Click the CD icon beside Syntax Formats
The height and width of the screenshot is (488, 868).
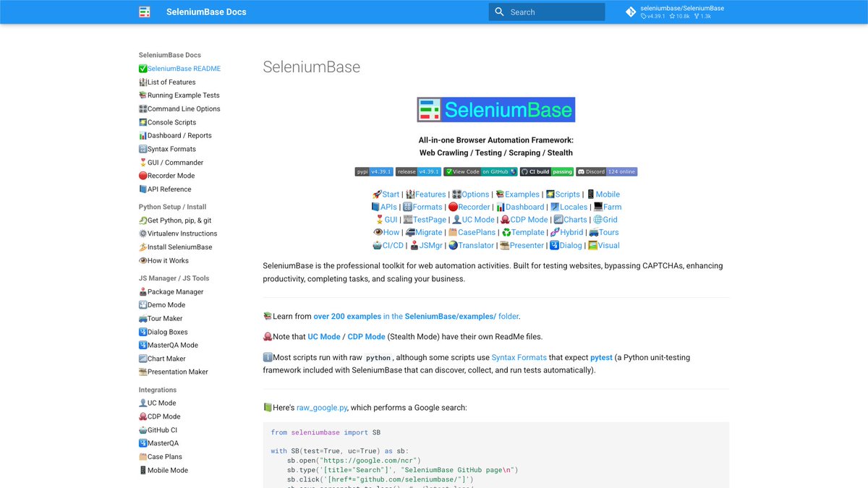pos(143,148)
